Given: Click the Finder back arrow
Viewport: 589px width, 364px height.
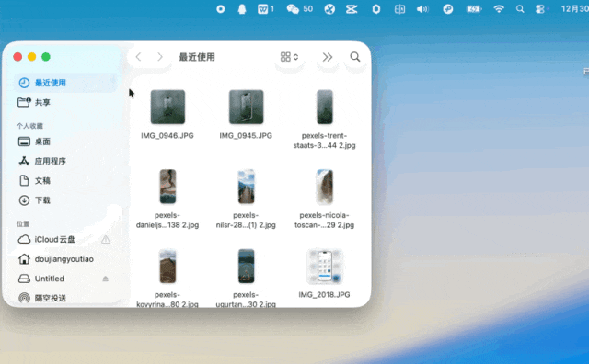Looking at the screenshot, I should tap(139, 57).
